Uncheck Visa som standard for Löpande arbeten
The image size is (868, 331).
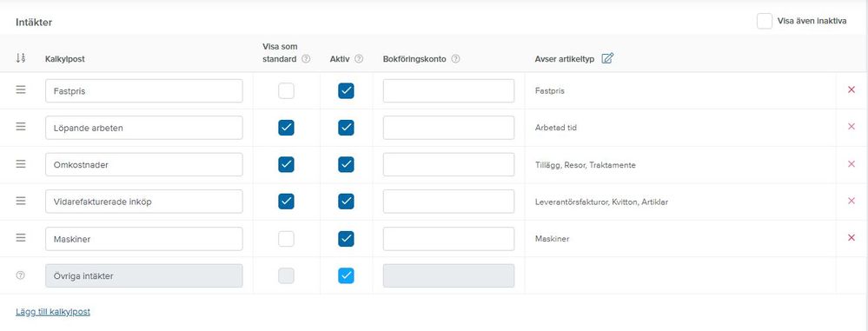point(286,128)
